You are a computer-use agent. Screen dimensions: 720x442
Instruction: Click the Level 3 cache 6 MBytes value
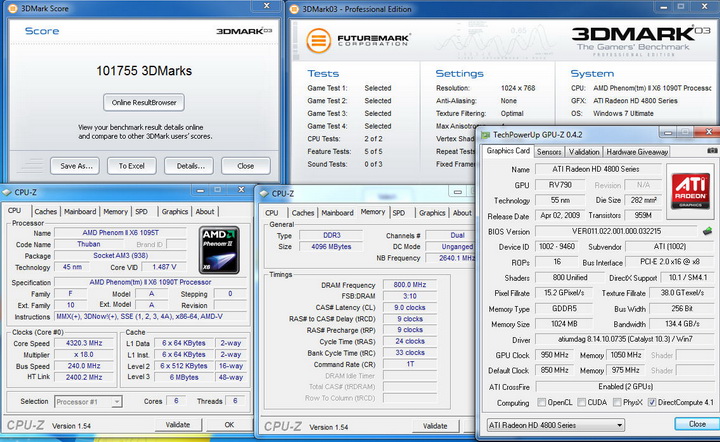coord(184,377)
